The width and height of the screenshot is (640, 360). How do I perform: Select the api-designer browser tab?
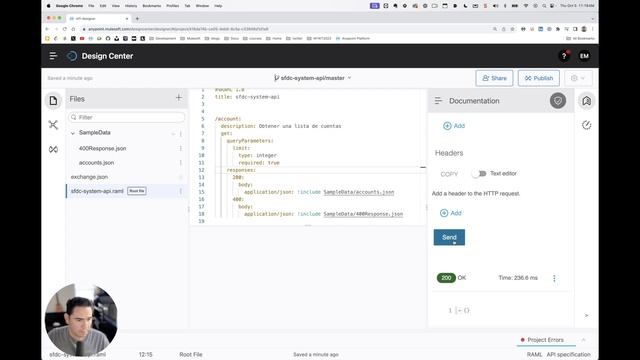(x=98, y=19)
